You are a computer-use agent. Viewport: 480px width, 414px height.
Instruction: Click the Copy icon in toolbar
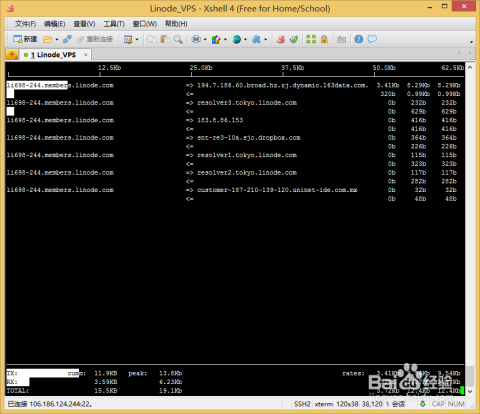(152, 39)
